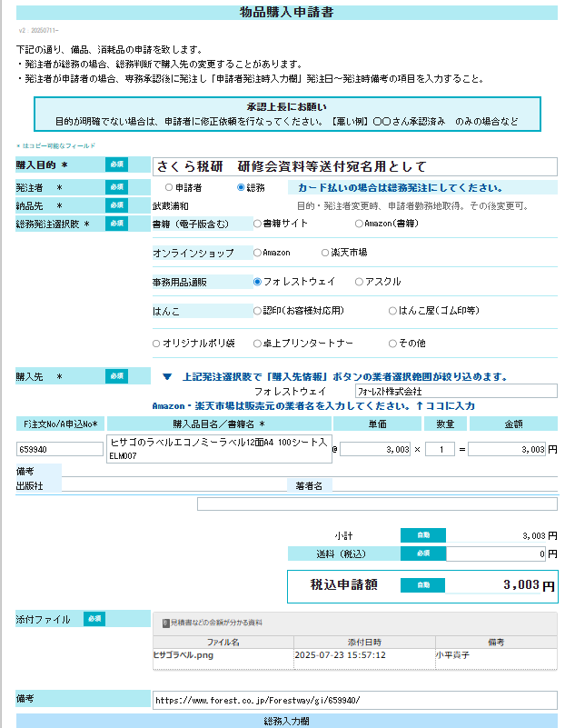
Task: Choose the Amazon(書籍) radio option
Action: (359, 223)
